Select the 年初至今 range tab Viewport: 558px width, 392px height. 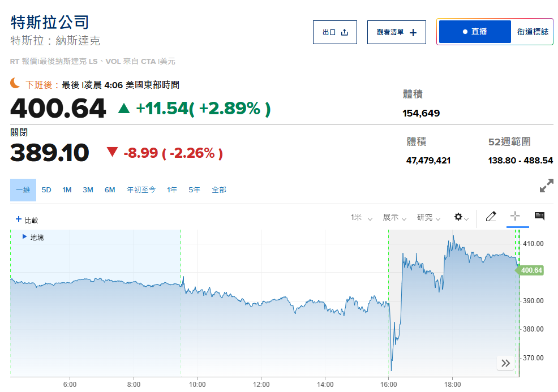tap(141, 190)
